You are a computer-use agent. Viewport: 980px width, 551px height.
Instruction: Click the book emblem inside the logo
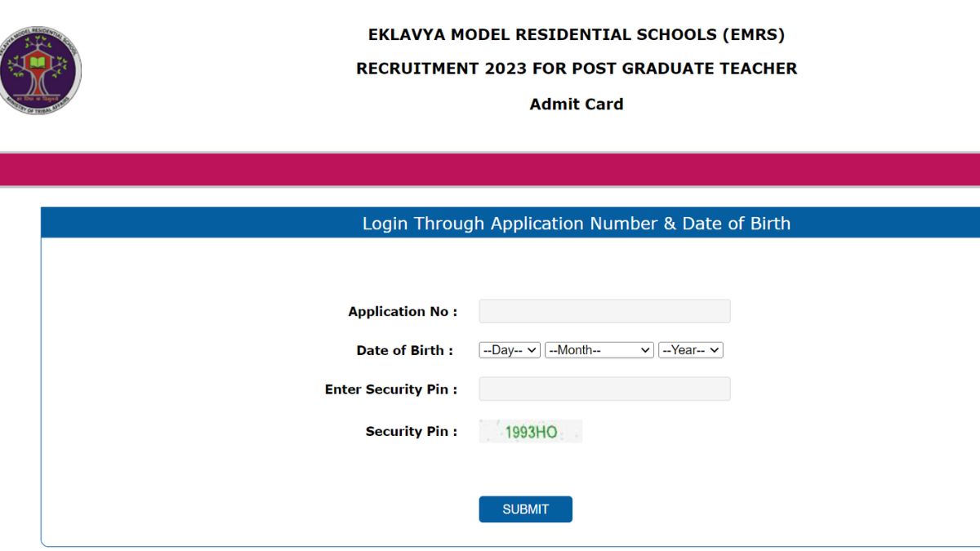(37, 62)
